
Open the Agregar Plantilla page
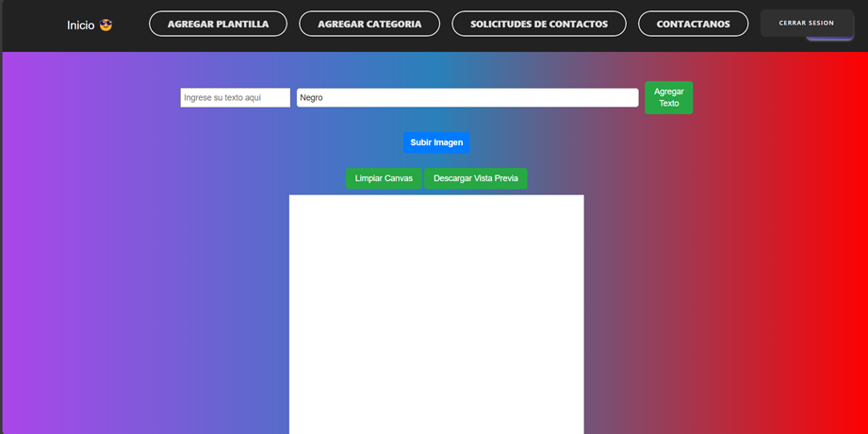218,24
